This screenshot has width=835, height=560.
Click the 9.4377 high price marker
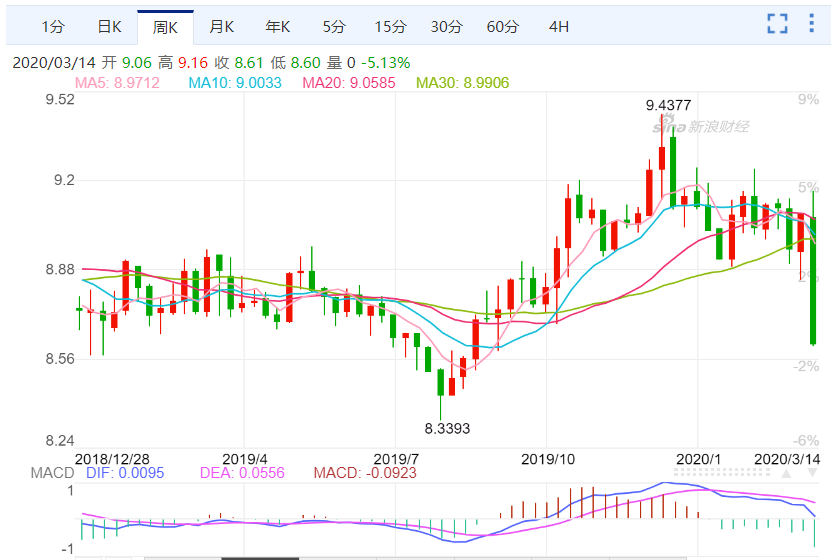pyautogui.click(x=668, y=104)
